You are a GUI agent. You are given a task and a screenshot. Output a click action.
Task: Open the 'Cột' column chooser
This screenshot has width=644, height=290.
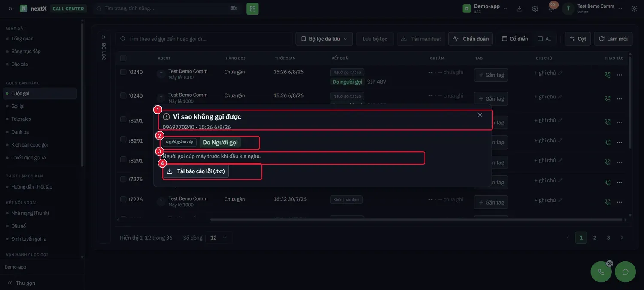pyautogui.click(x=578, y=39)
